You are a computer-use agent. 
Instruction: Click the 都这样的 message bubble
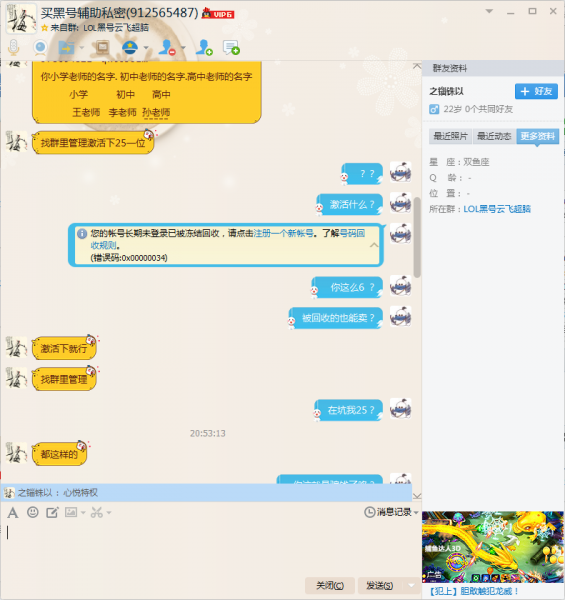pos(60,454)
